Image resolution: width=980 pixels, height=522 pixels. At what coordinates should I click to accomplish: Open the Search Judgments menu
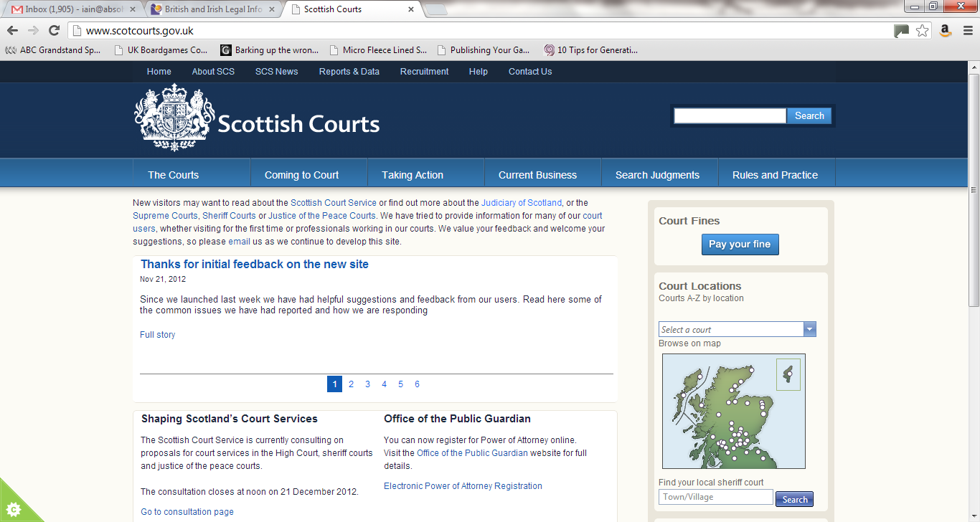(x=657, y=175)
